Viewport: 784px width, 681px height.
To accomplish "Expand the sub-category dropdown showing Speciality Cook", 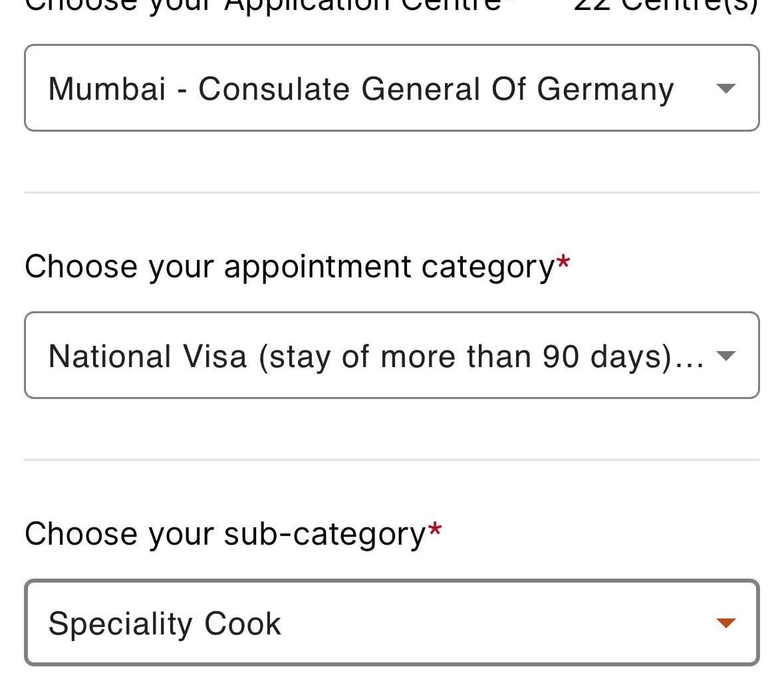I will coord(391,622).
